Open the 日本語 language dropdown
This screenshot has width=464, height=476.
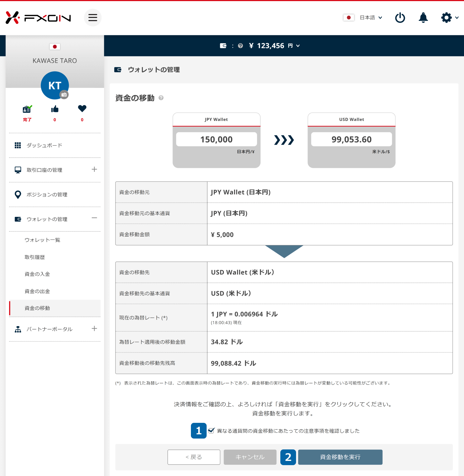pyautogui.click(x=371, y=18)
